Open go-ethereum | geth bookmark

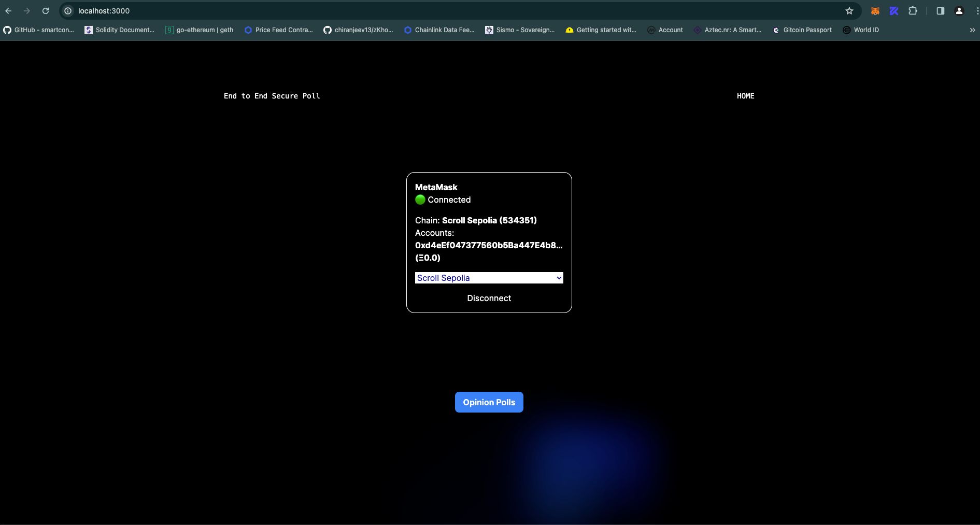[x=200, y=30]
